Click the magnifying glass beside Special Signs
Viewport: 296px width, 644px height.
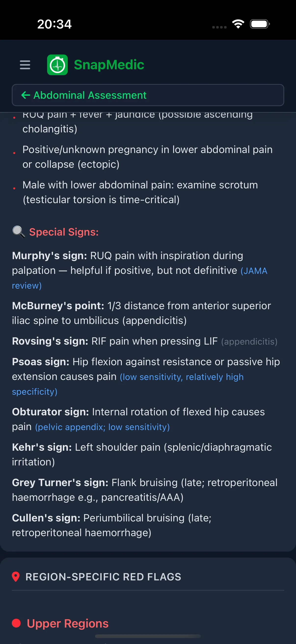click(18, 232)
